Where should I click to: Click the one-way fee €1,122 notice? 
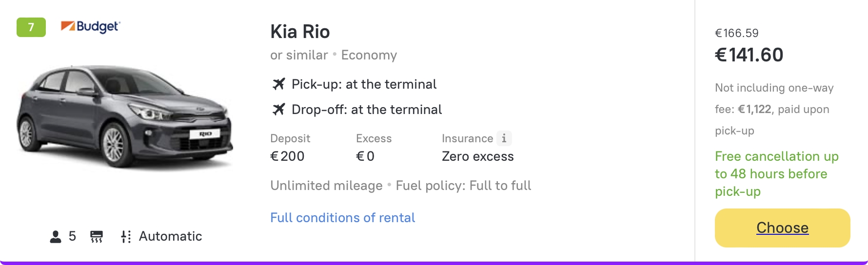tap(774, 109)
